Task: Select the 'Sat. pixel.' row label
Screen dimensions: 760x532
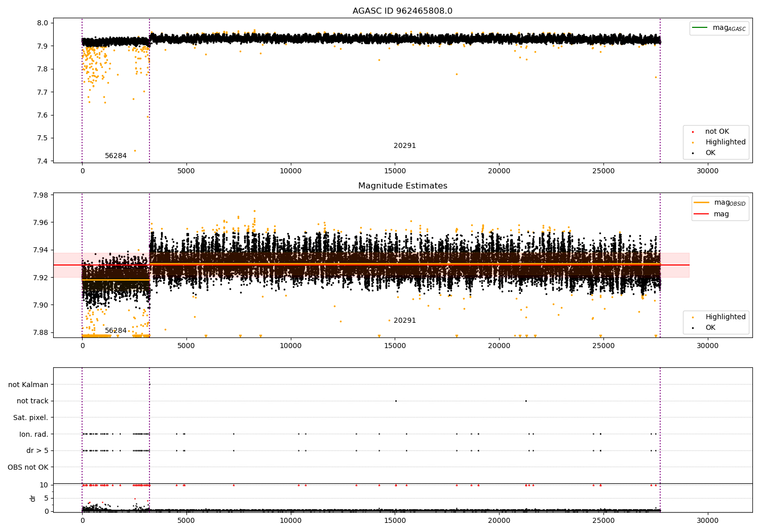Action: point(30,417)
